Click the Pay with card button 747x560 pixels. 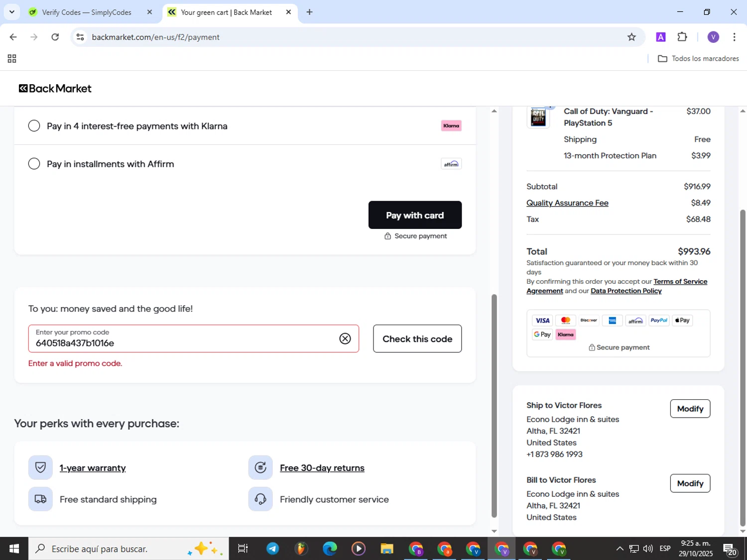(415, 215)
